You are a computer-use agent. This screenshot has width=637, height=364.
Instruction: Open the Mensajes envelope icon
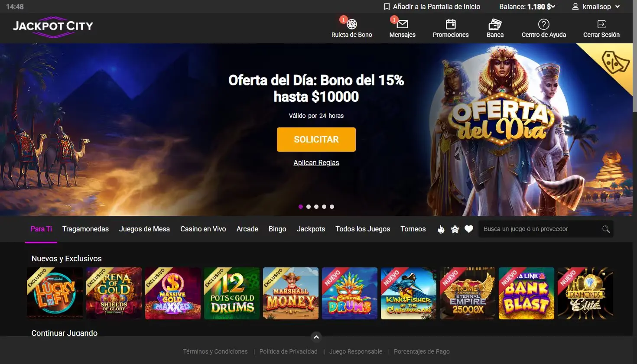pyautogui.click(x=403, y=24)
